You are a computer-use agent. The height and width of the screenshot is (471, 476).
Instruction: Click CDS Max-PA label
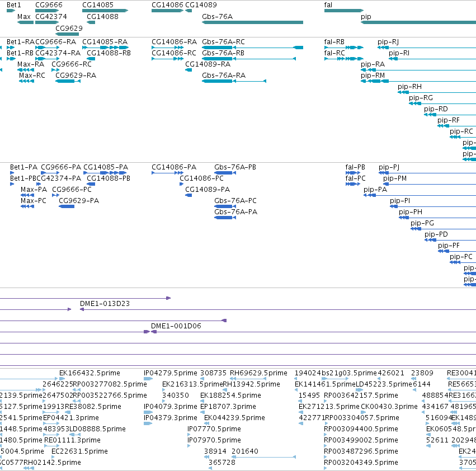[34, 190]
